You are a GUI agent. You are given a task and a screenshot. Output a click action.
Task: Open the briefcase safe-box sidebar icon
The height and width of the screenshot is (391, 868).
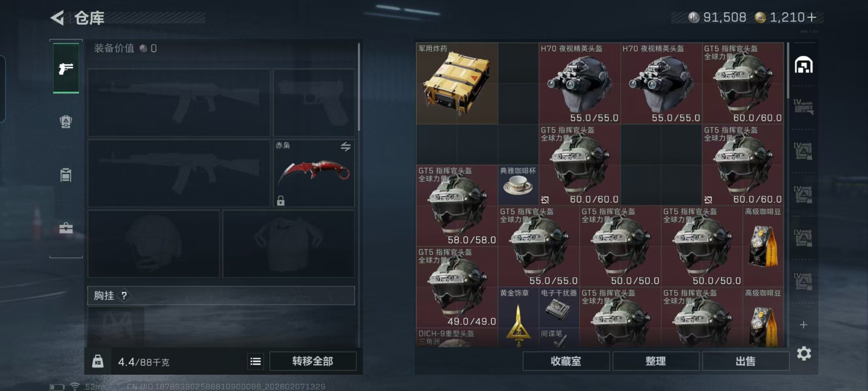click(x=66, y=228)
